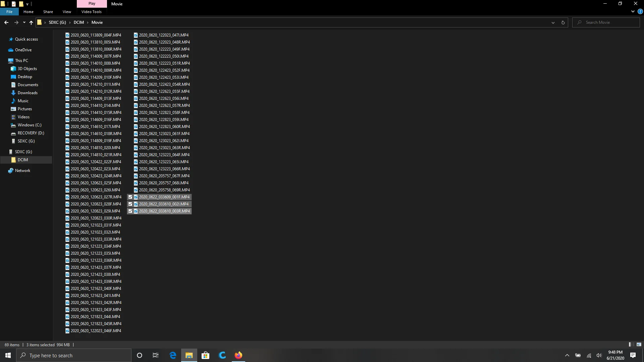Launch Microsoft Edge from taskbar
Screen dimensions: 644x362
[x=173, y=355]
